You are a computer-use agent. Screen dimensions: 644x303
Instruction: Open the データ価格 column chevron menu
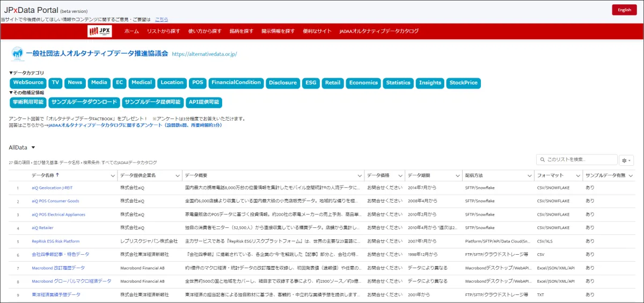399,176
